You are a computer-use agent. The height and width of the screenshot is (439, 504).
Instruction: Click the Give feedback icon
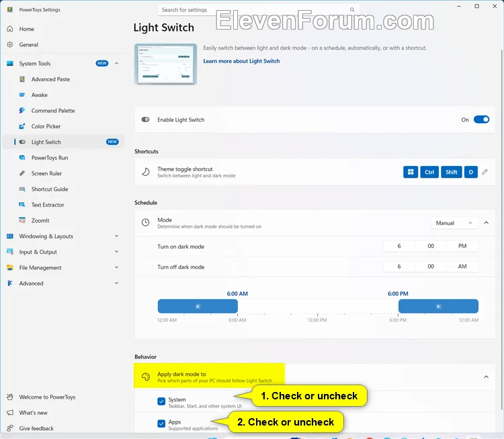[x=10, y=428]
